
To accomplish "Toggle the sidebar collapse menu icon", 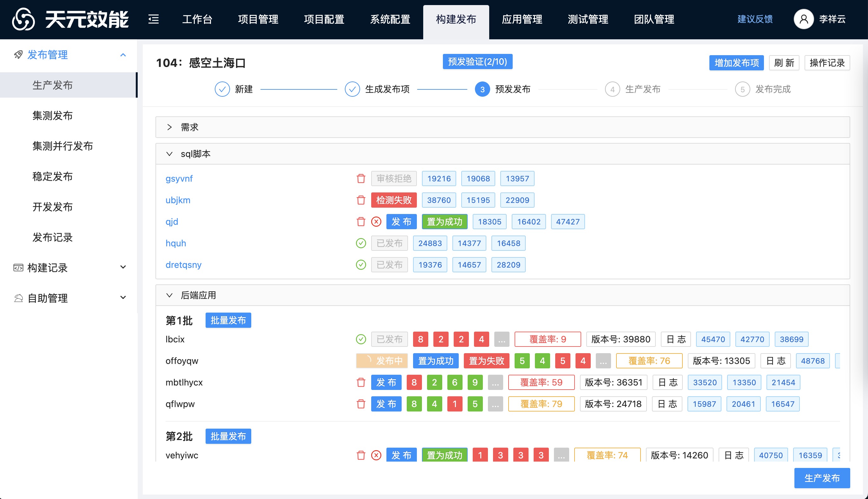I will click(153, 19).
